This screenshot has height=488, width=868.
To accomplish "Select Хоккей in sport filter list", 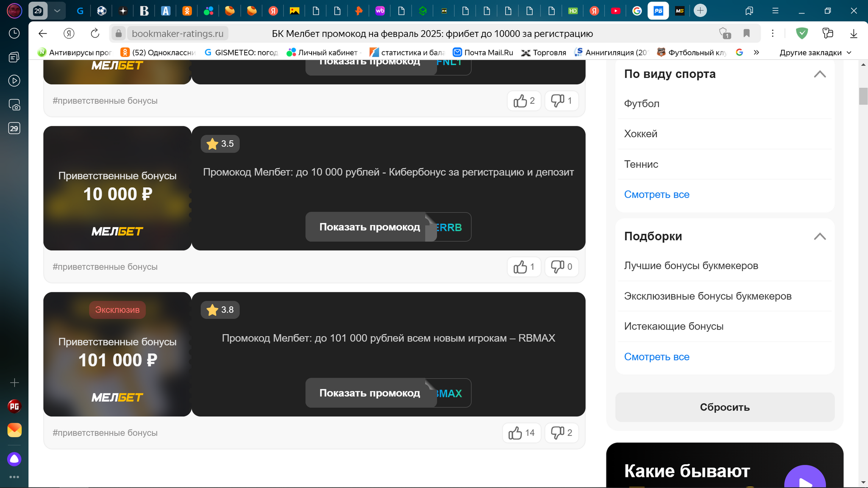I will pyautogui.click(x=640, y=134).
